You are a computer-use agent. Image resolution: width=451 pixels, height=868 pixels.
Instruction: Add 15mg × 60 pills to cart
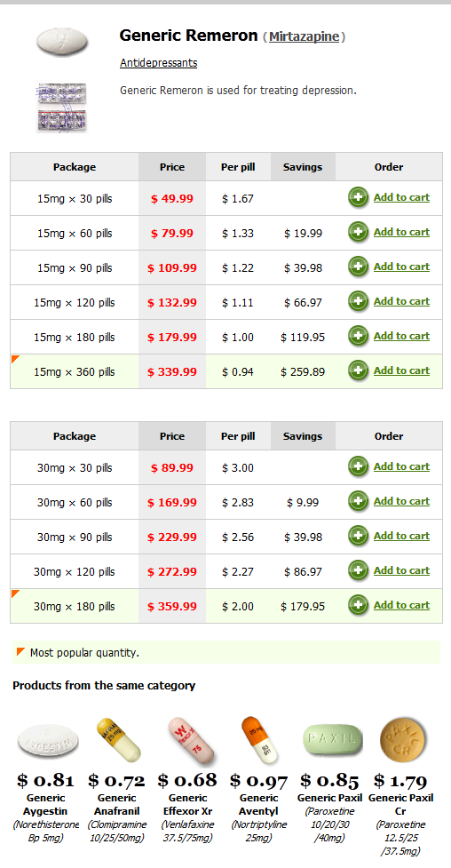[x=402, y=232]
